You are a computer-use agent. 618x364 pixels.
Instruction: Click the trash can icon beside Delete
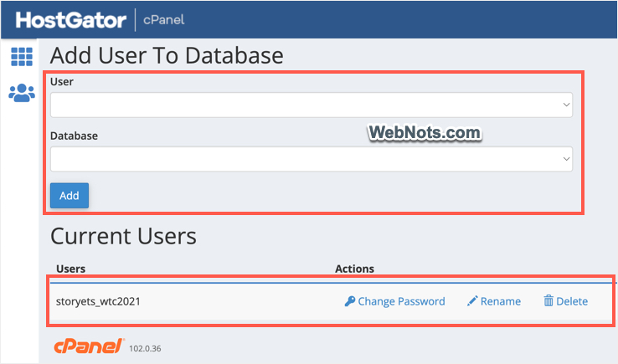[x=548, y=301]
